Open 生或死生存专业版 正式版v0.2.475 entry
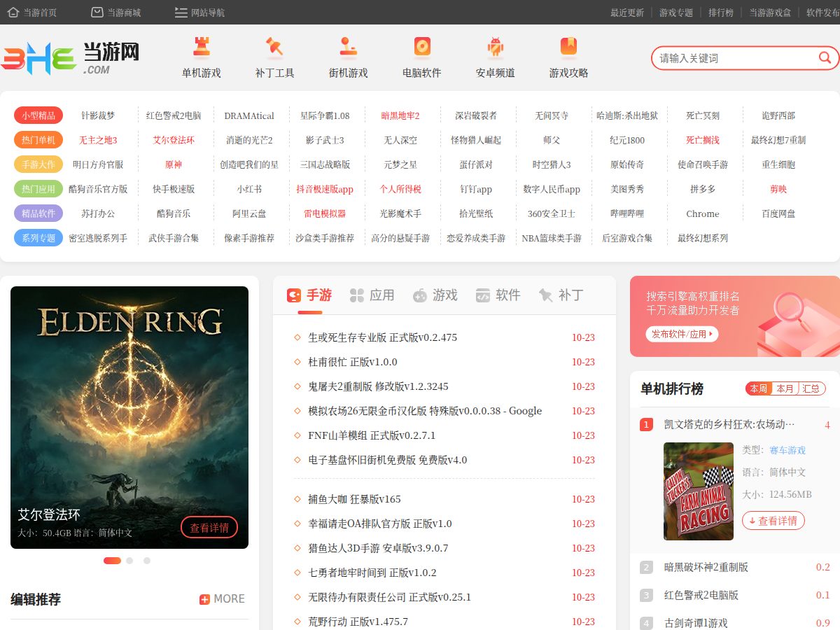This screenshot has width=840, height=630. [x=383, y=337]
